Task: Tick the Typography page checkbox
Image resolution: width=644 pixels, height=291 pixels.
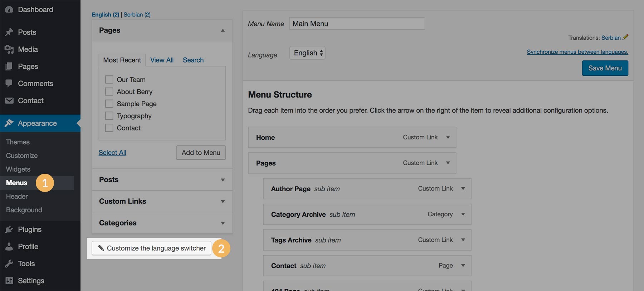Action: [x=109, y=116]
